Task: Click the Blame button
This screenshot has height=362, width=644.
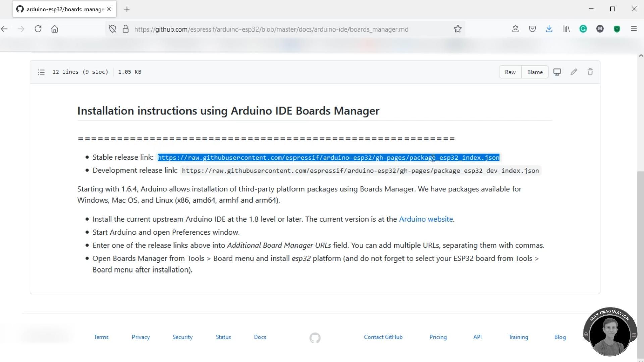Action: [x=535, y=72]
